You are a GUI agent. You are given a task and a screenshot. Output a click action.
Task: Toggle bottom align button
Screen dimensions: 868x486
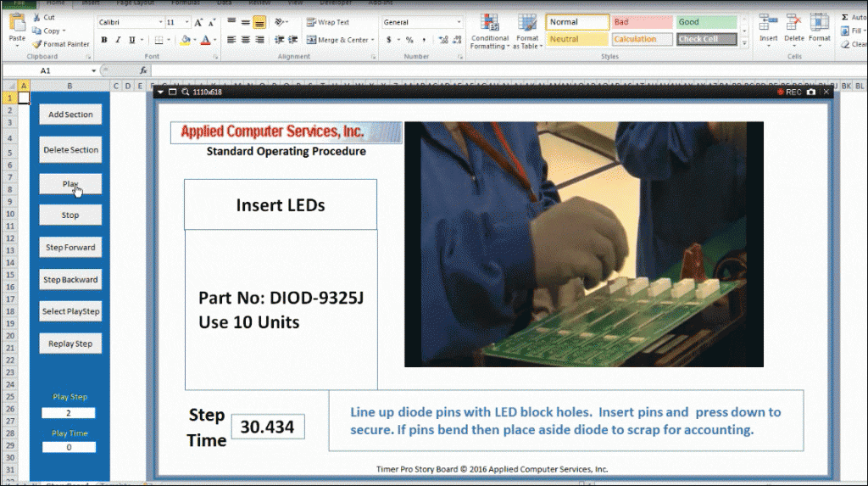(259, 22)
